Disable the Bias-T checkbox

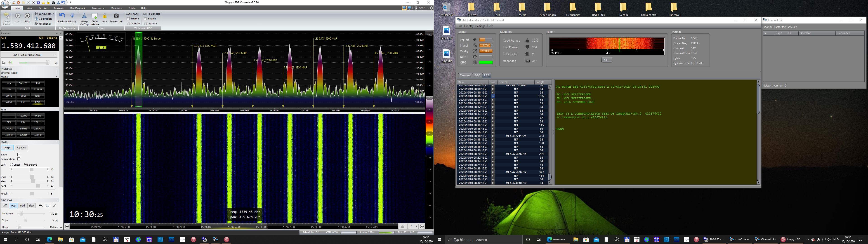pyautogui.click(x=19, y=154)
